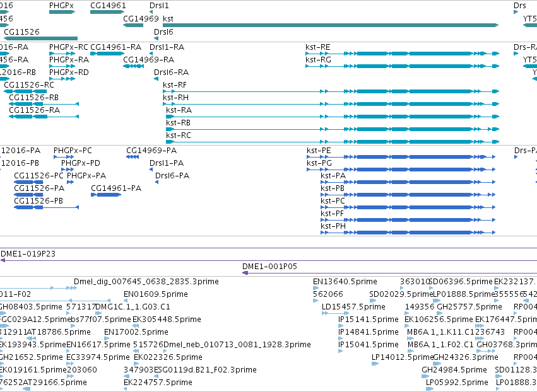Select the CG11526 gene label
The image size is (537, 392).
[x=22, y=32]
